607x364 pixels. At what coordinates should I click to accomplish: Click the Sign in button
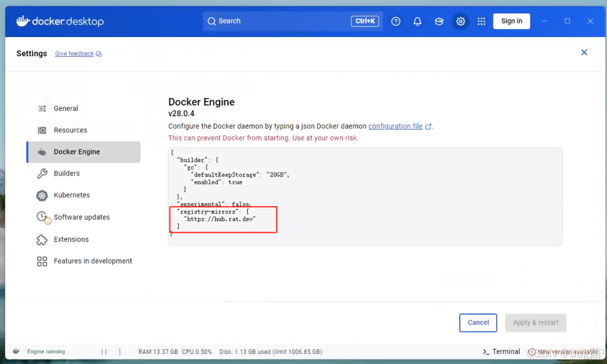pyautogui.click(x=511, y=21)
